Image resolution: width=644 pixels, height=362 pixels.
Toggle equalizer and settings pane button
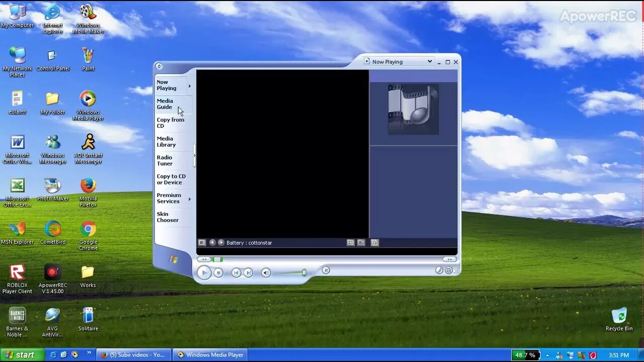click(x=351, y=242)
